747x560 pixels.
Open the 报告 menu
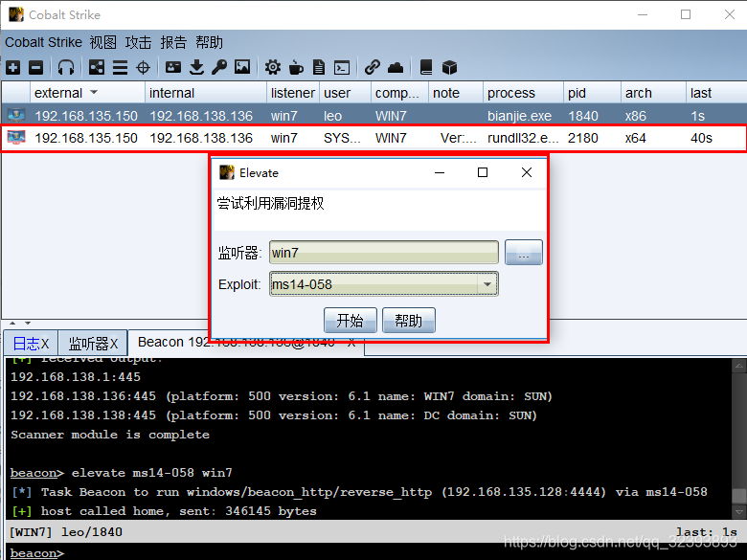point(173,42)
